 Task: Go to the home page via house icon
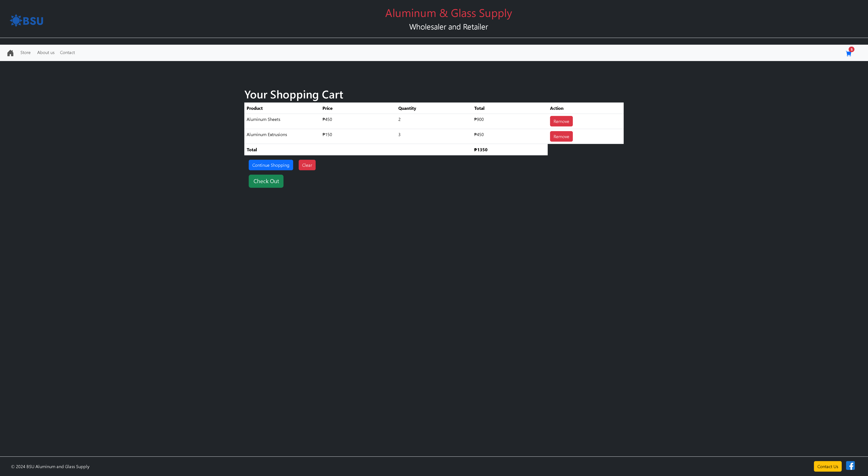click(x=10, y=53)
